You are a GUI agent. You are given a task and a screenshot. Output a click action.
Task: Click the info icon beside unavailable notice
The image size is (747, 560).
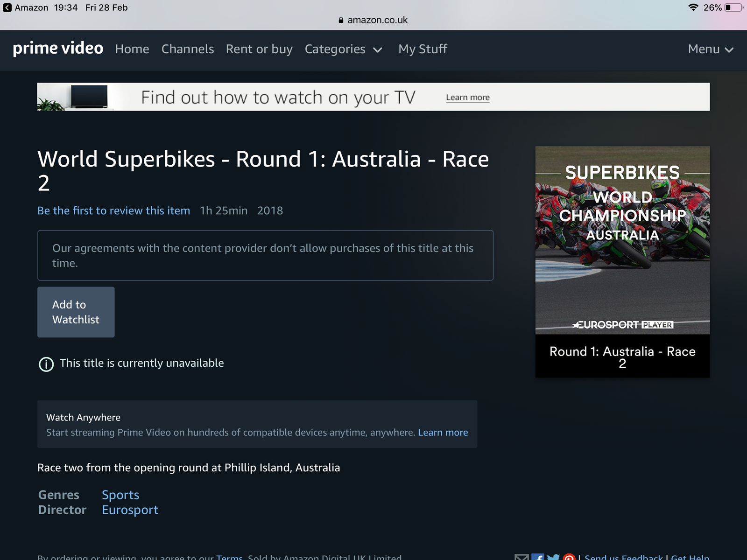coord(46,364)
